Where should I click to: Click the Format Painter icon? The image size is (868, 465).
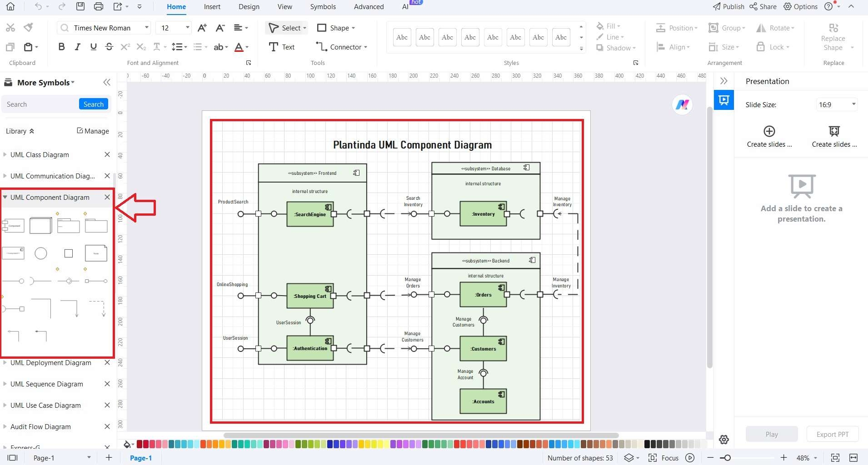pos(28,28)
